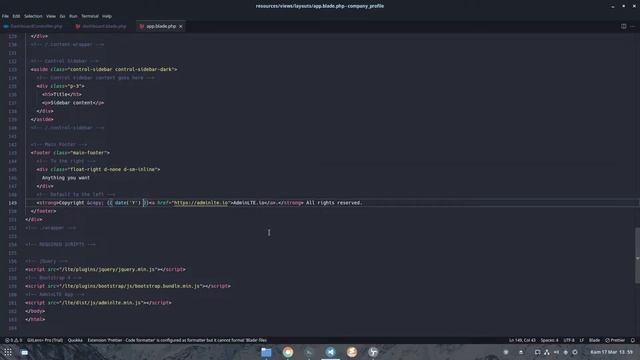Open the File menu
The width and height of the screenshot is (640, 360).
point(5,16)
